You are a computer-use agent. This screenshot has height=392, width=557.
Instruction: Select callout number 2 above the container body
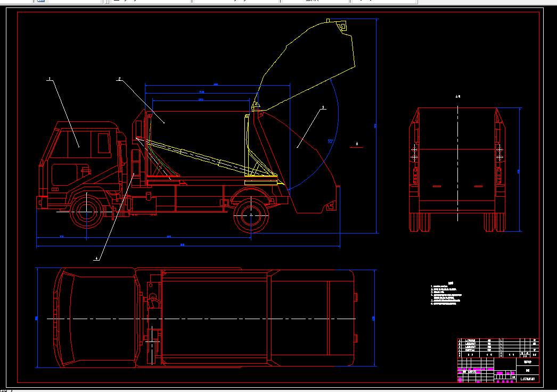point(119,79)
